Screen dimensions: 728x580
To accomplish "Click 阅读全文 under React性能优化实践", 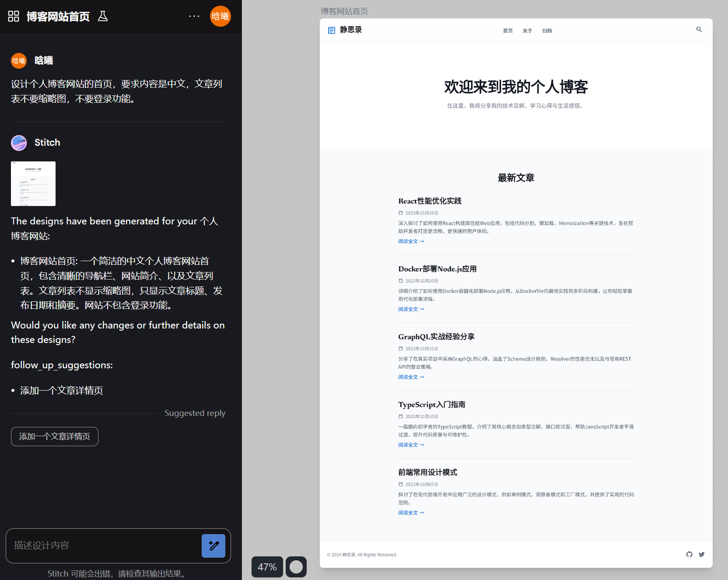I will coord(411,241).
